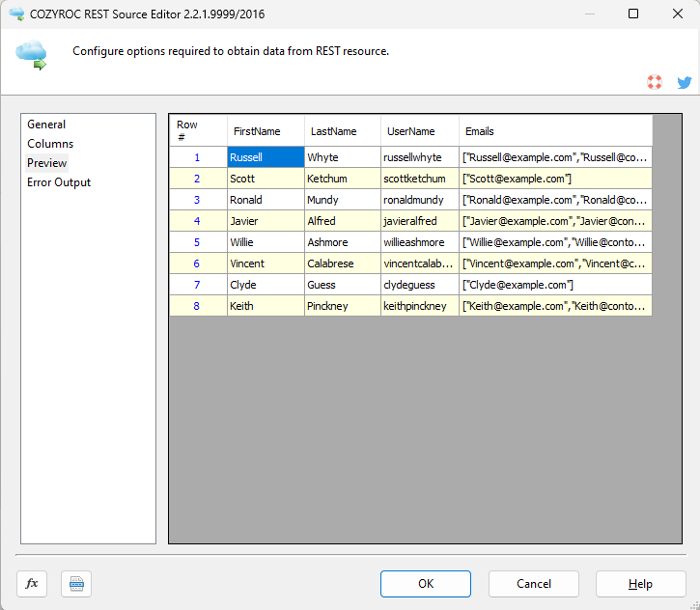Select the Ronald first name cell
The image size is (700, 610).
click(266, 200)
